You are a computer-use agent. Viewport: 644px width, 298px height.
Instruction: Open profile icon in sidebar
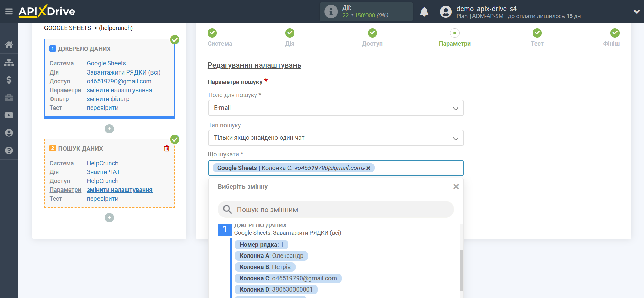point(9,133)
